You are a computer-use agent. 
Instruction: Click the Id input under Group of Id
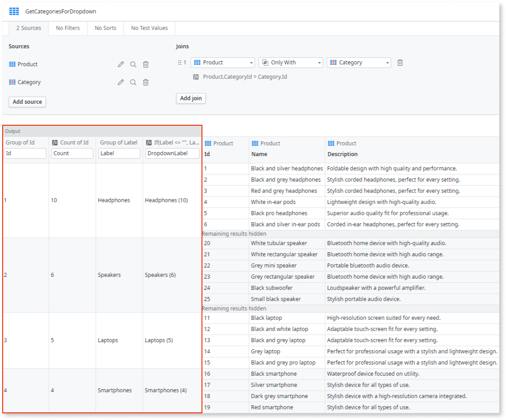26,153
